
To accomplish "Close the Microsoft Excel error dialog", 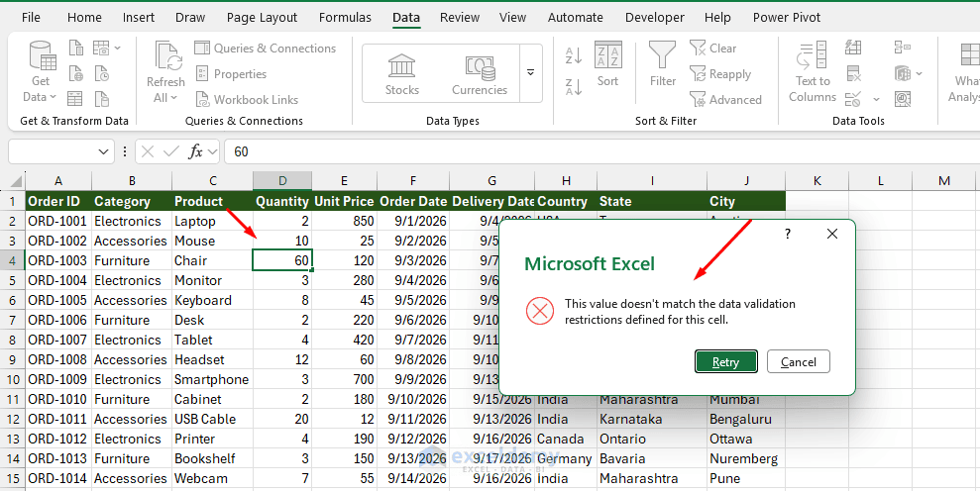I will point(832,234).
